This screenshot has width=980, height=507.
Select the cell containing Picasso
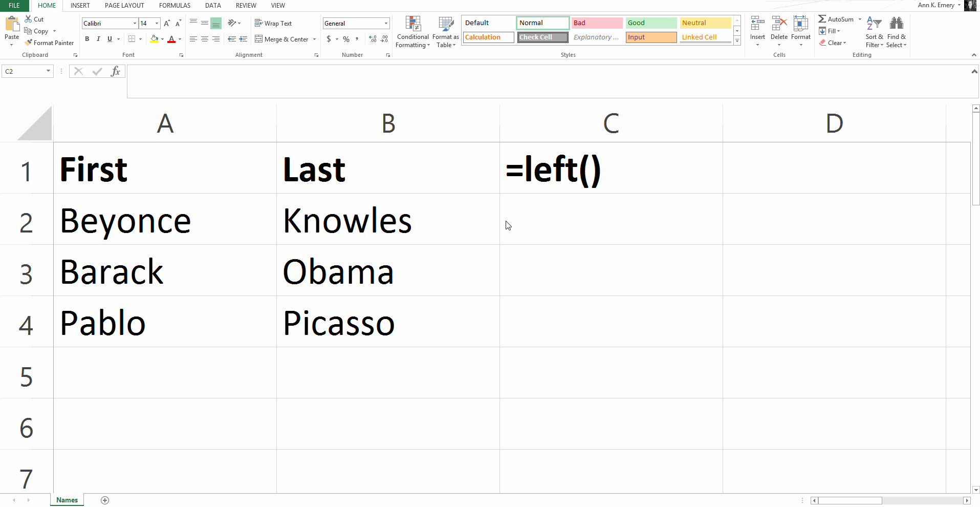click(x=387, y=322)
